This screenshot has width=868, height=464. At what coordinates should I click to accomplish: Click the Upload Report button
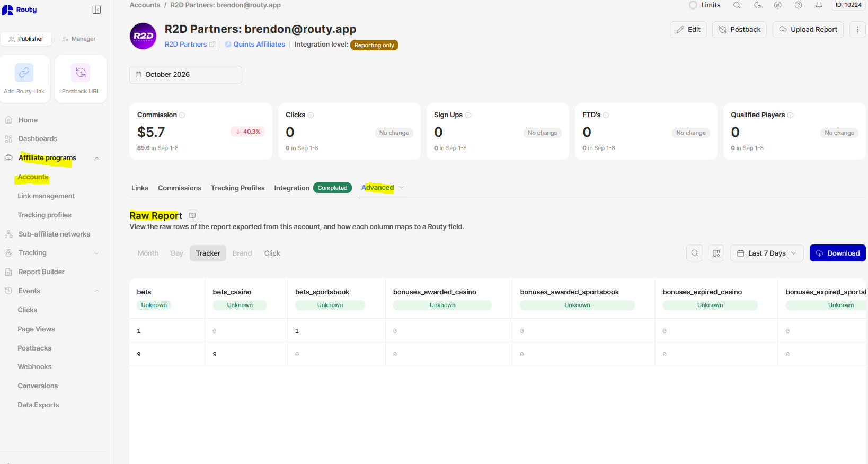[808, 30]
